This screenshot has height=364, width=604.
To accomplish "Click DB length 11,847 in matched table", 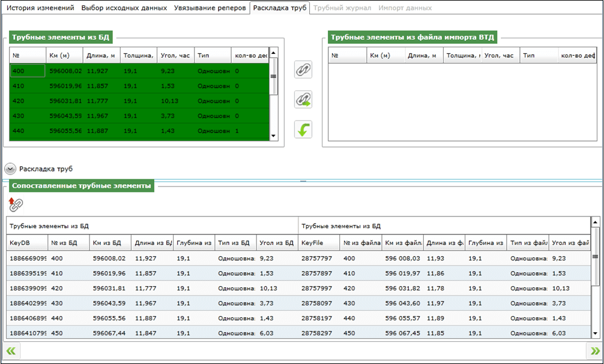I will pos(146,333).
